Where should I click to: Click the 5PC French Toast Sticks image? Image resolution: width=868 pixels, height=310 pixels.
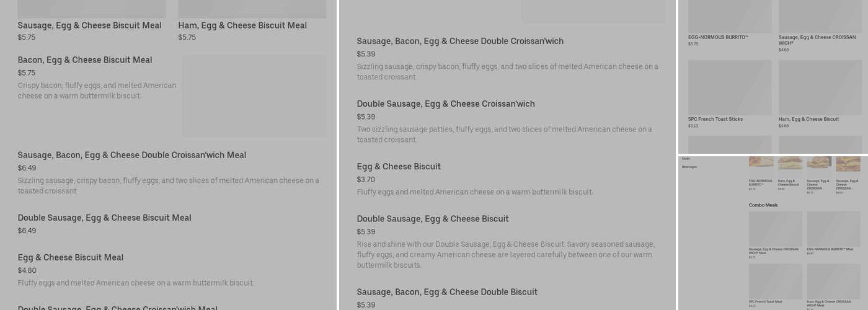point(729,87)
